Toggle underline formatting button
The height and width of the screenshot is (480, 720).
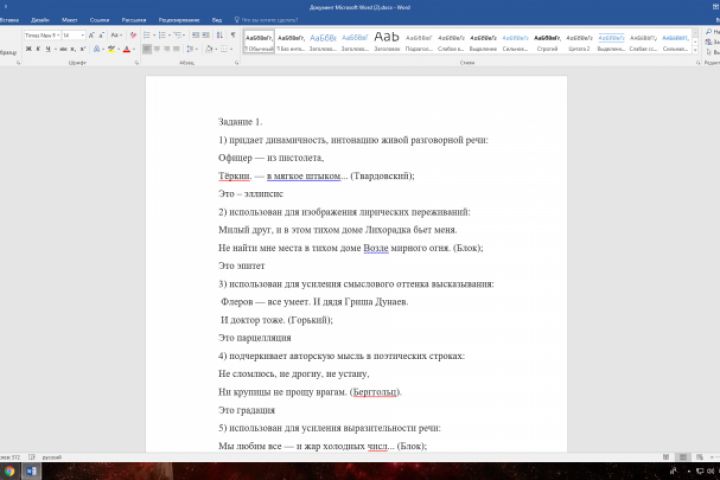click(47, 49)
